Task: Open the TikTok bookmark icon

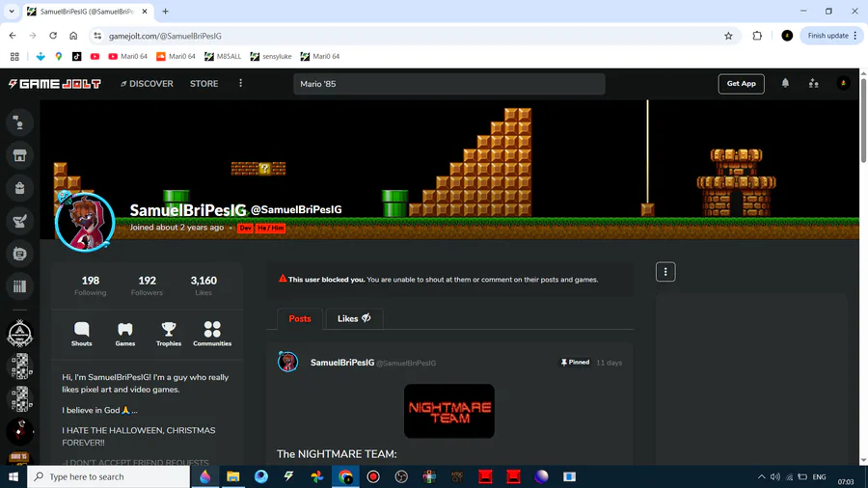Action: (x=76, y=57)
